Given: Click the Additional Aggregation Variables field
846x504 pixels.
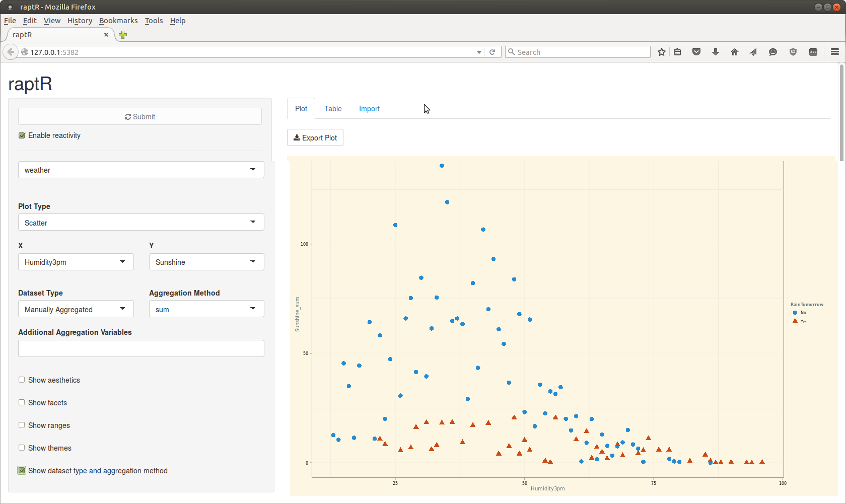Looking at the screenshot, I should [x=141, y=348].
